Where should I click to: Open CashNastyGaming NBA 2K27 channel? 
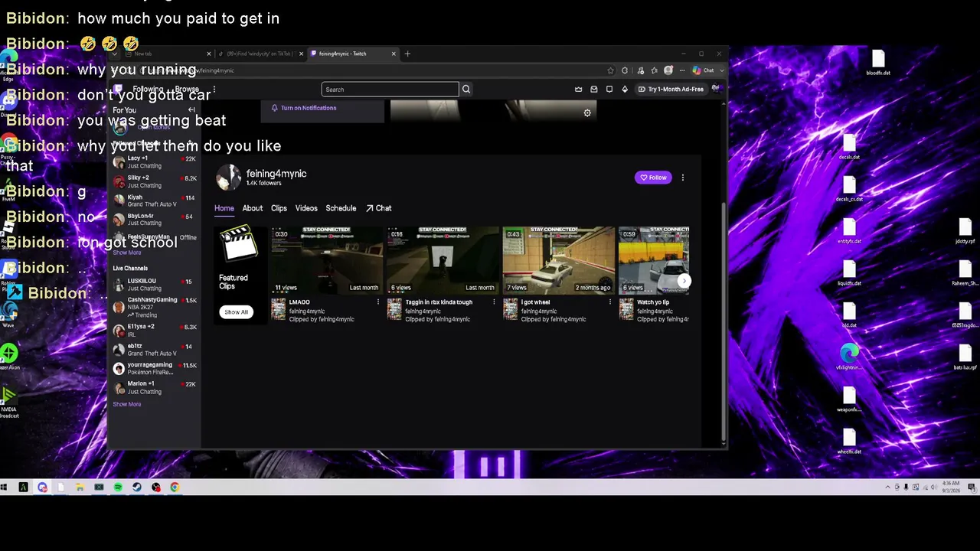[x=154, y=308]
